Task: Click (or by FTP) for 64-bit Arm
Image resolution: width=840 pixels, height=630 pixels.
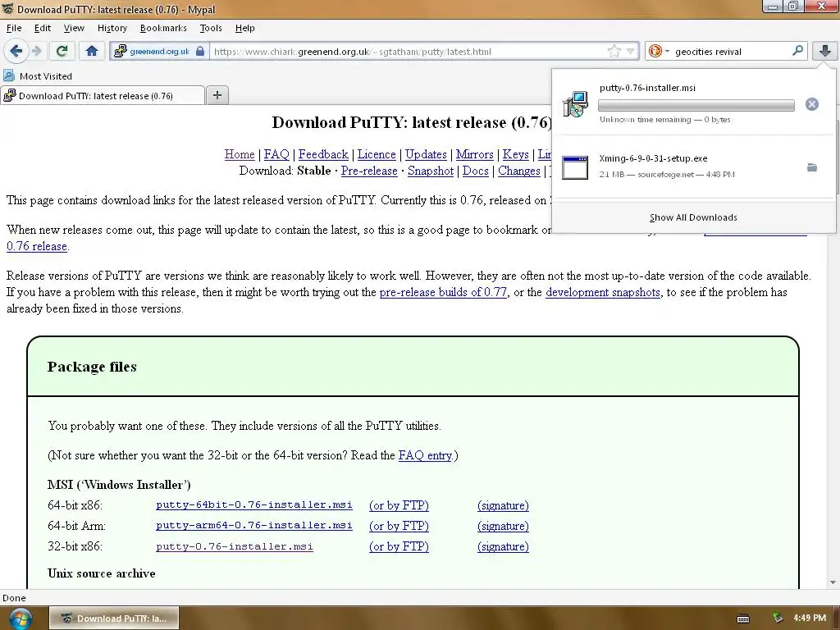Action: (399, 526)
